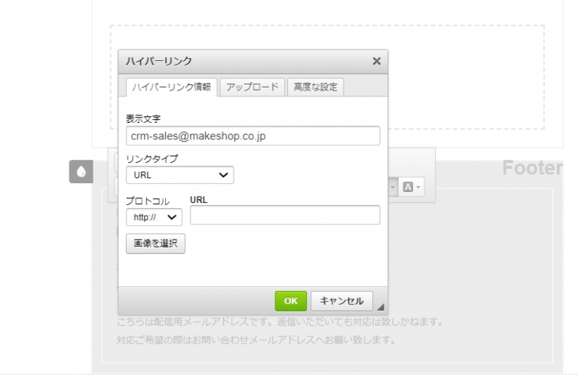This screenshot has width=579, height=392.
Task: Click footer line mentioning お問い合わせメールアドレス
Action: point(256,340)
